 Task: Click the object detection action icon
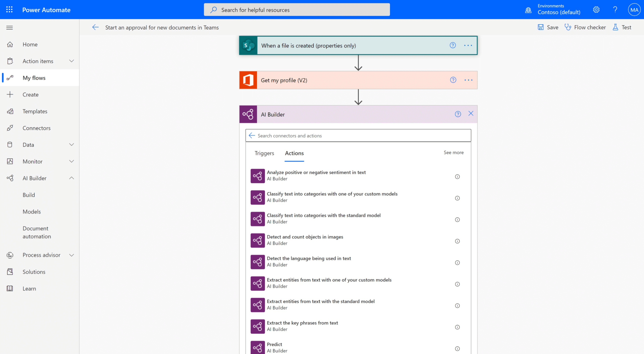coord(257,241)
